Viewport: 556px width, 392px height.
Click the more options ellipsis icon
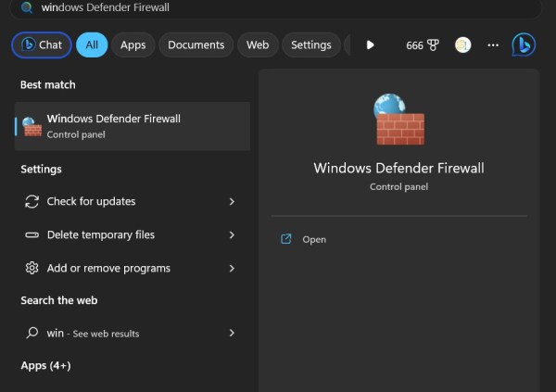tap(493, 45)
